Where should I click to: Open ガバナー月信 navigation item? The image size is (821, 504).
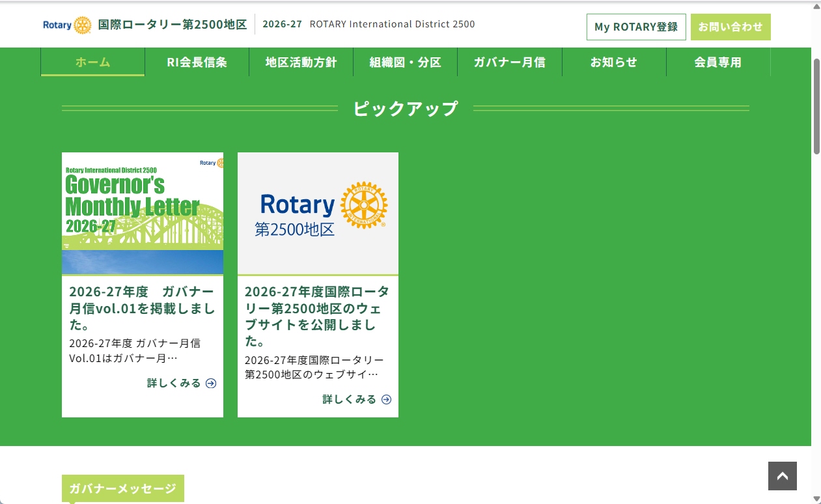(x=509, y=63)
